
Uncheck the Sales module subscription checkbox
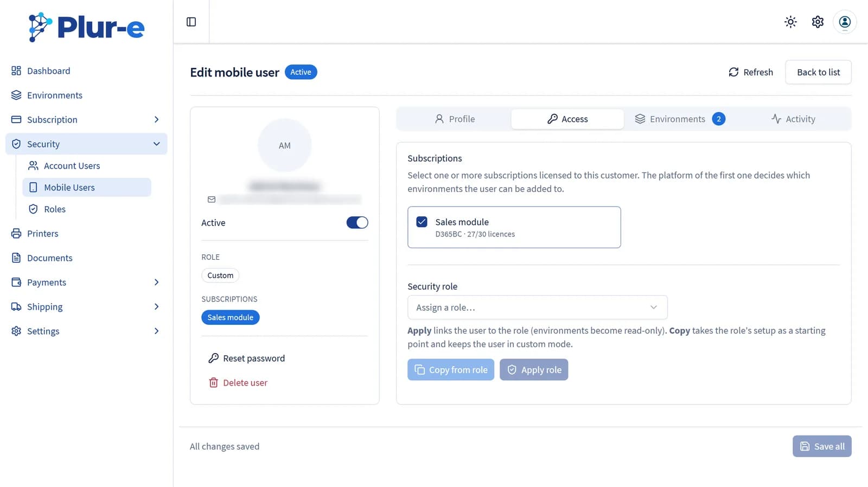pyautogui.click(x=422, y=222)
